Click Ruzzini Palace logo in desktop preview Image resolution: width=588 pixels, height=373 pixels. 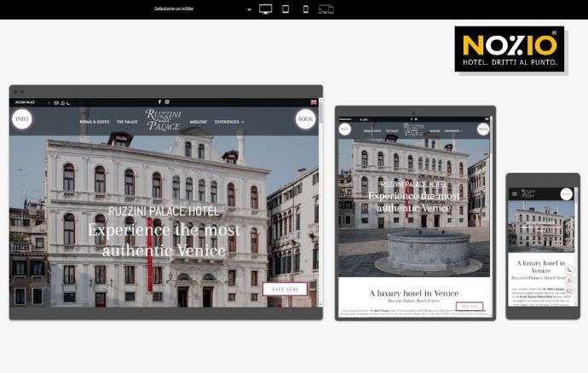pos(163,120)
